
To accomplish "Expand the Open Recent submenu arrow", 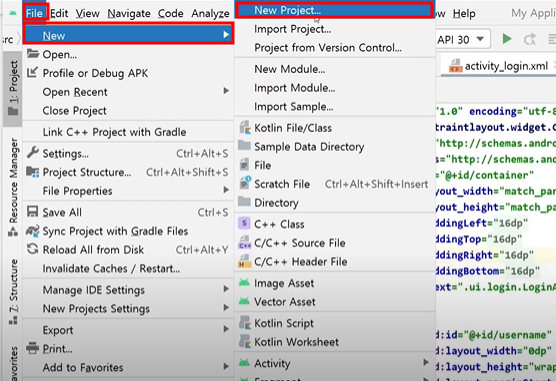I will tap(226, 91).
